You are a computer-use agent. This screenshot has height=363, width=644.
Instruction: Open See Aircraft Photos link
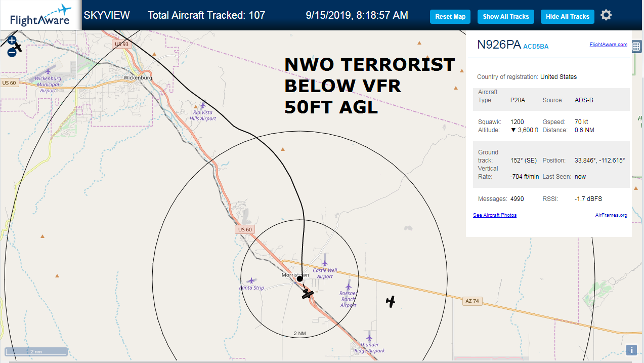point(495,215)
